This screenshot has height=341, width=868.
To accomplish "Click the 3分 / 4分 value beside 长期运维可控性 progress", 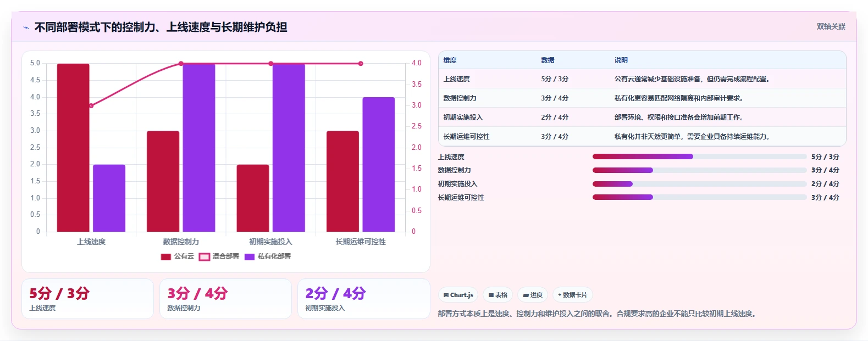I will (x=825, y=198).
